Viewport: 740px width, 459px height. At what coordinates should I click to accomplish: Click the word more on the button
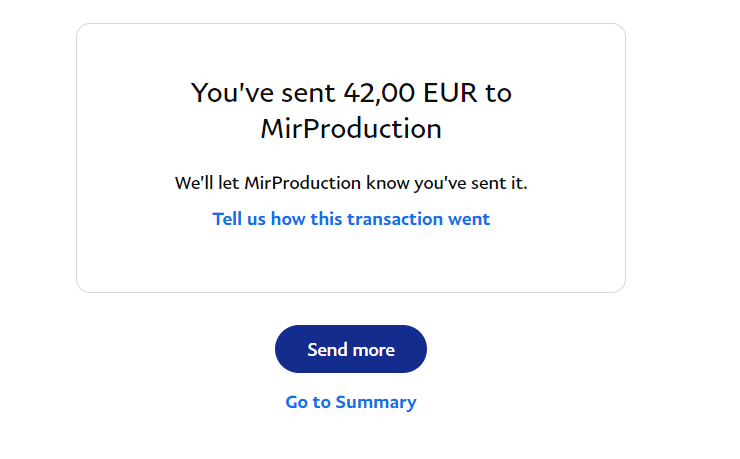click(x=373, y=350)
